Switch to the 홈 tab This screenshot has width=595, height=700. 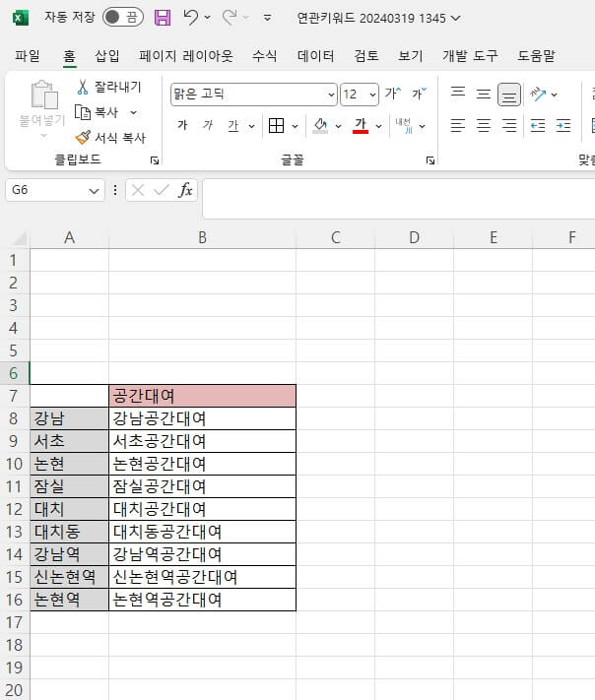pos(69,56)
